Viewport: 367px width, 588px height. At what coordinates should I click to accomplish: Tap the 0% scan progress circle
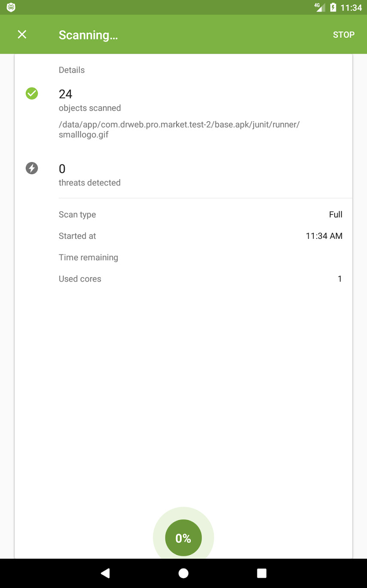(x=183, y=538)
